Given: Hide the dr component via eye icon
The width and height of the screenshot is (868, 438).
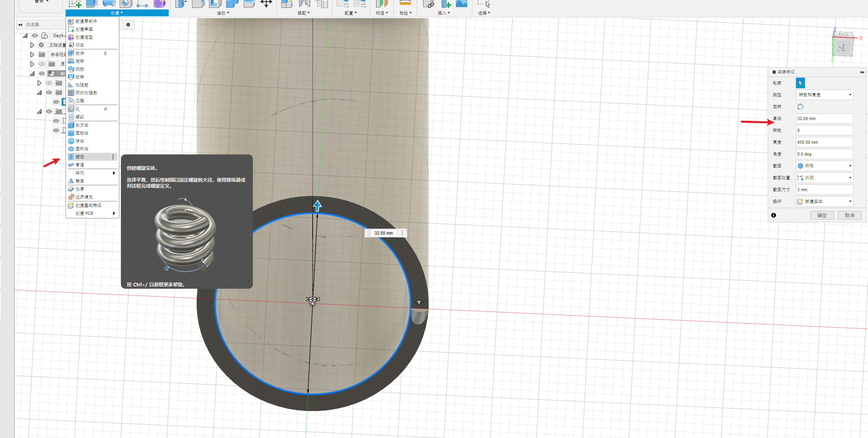Looking at the screenshot, I should tap(42, 73).
